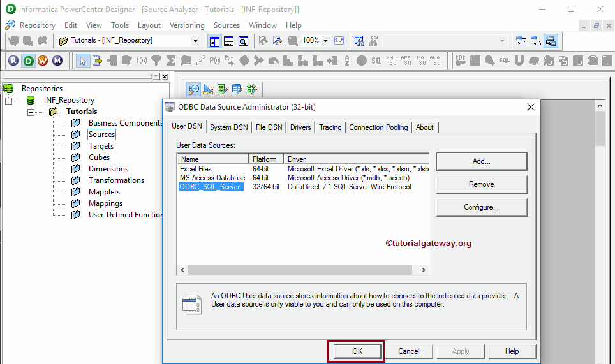615x364 pixels.
Task: Click the horizontal scrollbar right arrow in data sources list
Action: (423, 270)
